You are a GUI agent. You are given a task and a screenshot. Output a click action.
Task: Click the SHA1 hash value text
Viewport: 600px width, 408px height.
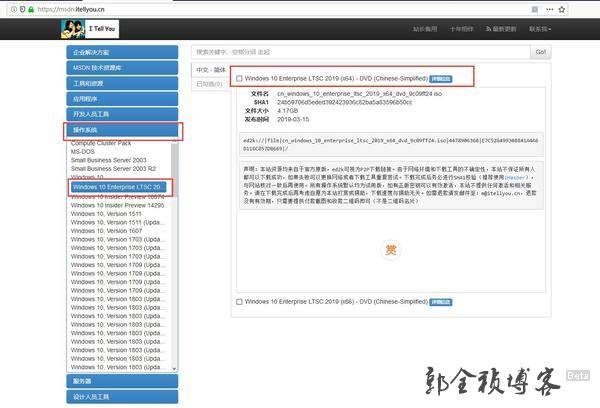pyautogui.click(x=344, y=102)
